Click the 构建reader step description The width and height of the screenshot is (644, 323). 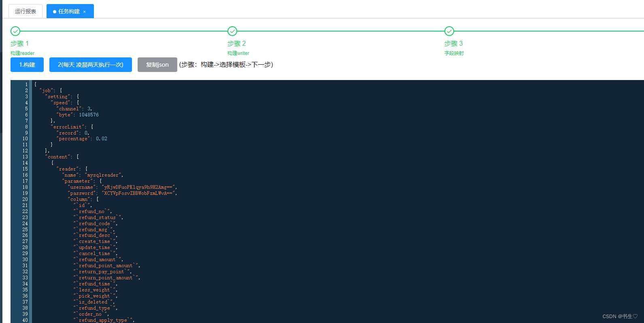23,53
